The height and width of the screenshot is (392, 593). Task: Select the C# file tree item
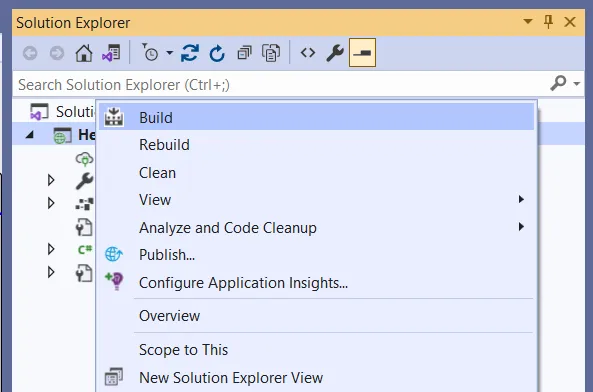[x=85, y=249]
